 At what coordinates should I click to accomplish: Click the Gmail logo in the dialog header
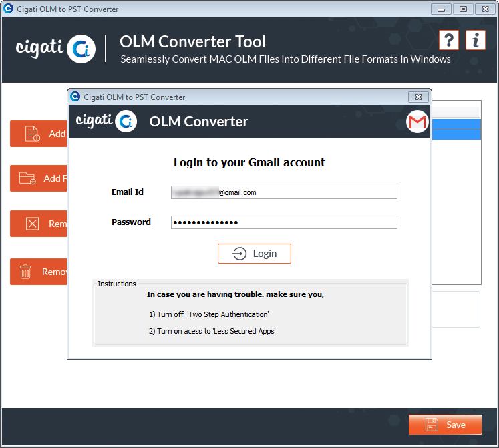[418, 122]
